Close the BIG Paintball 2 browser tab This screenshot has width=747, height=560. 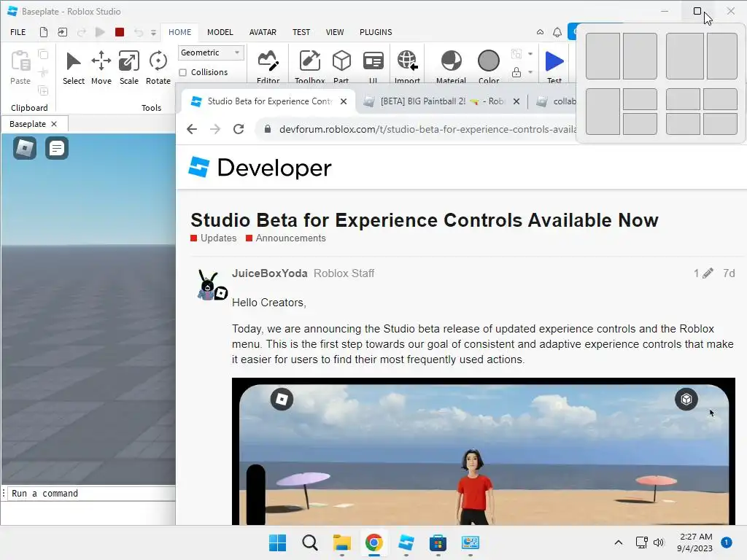click(x=516, y=101)
